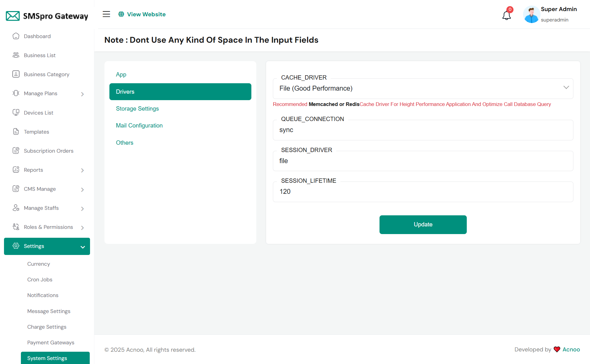Click the Dashboard sidebar icon
The height and width of the screenshot is (364, 590).
pyautogui.click(x=16, y=36)
